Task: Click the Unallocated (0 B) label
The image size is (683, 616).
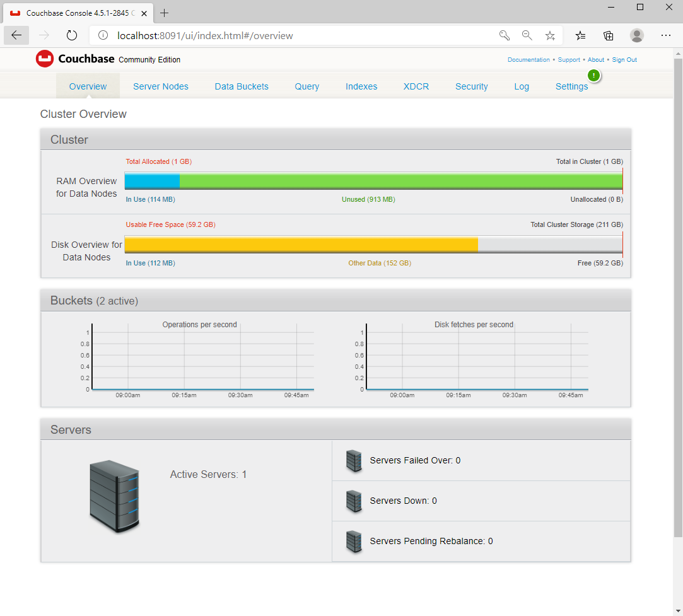Action: tap(597, 199)
